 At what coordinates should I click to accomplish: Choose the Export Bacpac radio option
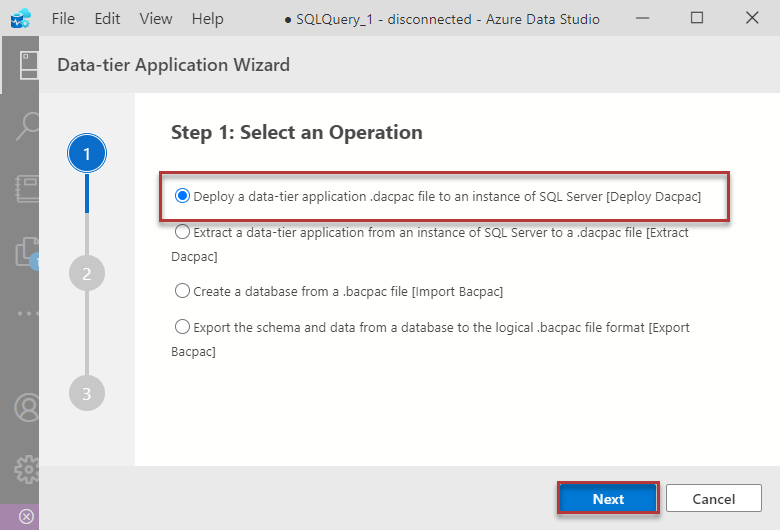pyautogui.click(x=182, y=327)
